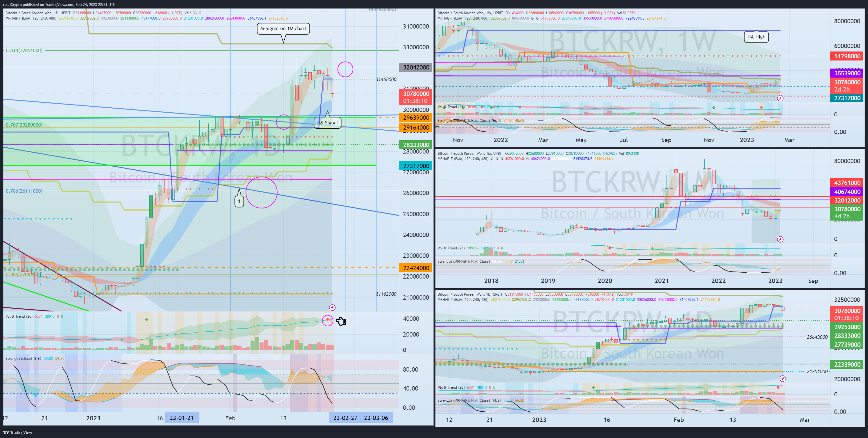Click the cyan 27317000 price label on main chart

416,166
